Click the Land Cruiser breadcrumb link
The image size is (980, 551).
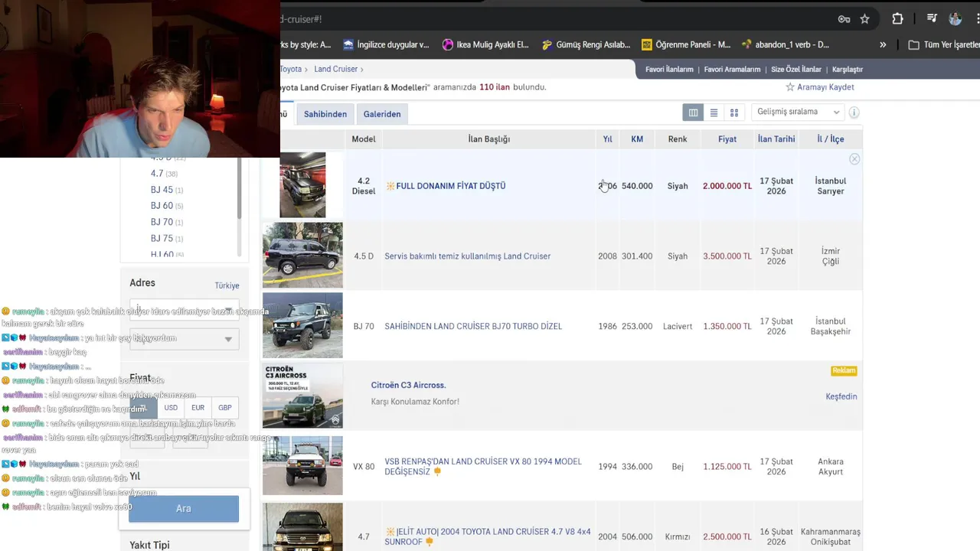point(335,69)
